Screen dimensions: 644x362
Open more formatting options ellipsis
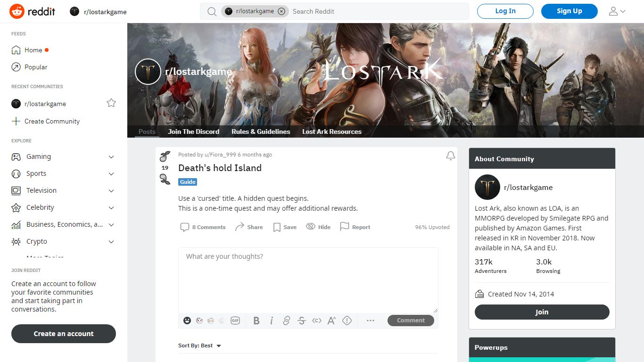point(371,321)
